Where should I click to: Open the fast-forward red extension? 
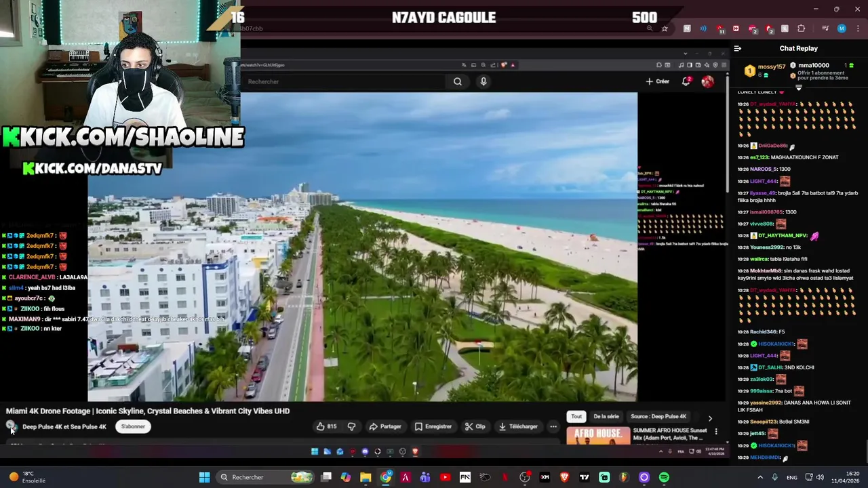736,28
